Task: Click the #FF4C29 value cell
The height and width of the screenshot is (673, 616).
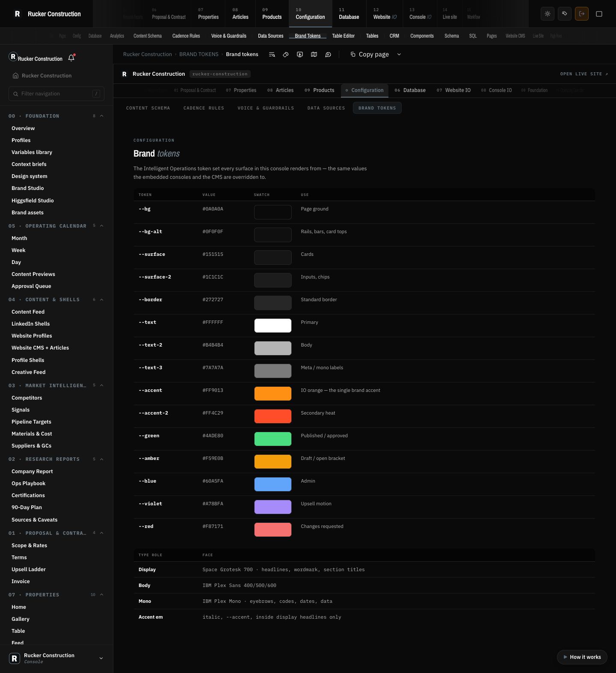Action: coord(213,413)
